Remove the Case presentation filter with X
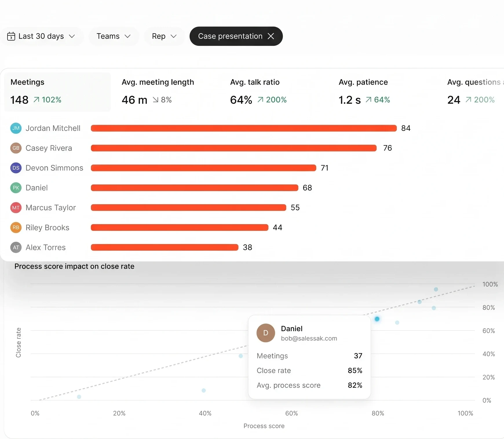 [x=271, y=36]
